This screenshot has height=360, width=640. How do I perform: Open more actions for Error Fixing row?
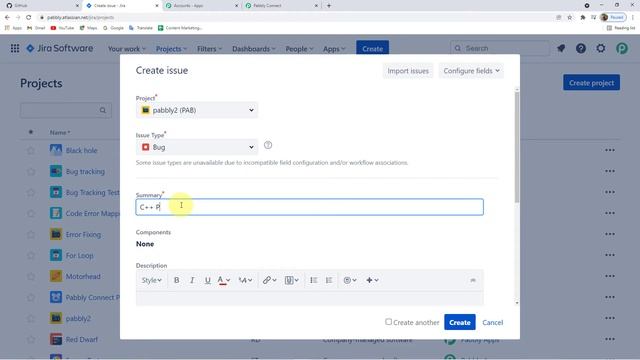pos(610,234)
